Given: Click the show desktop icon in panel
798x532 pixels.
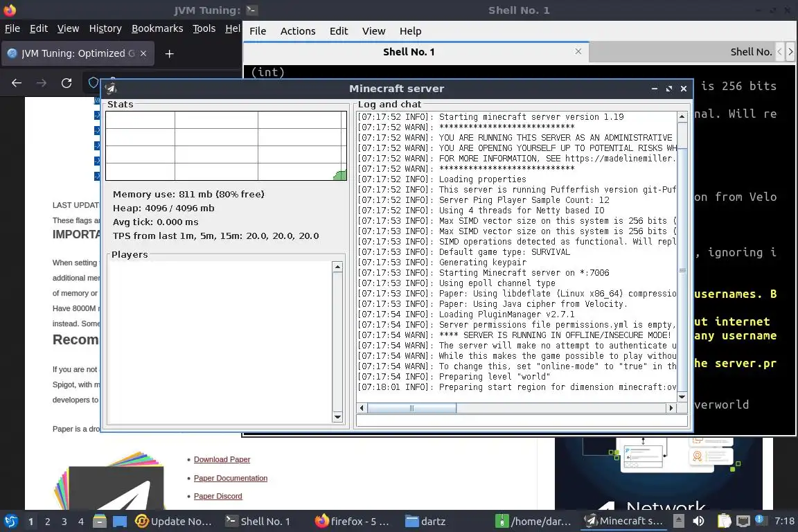Looking at the screenshot, I should click(x=120, y=522).
